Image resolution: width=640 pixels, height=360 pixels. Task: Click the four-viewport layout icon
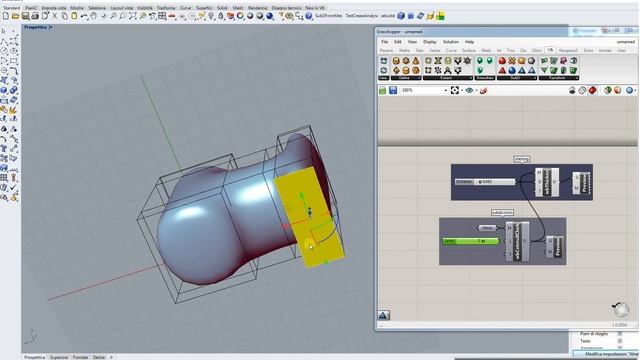coord(162,16)
